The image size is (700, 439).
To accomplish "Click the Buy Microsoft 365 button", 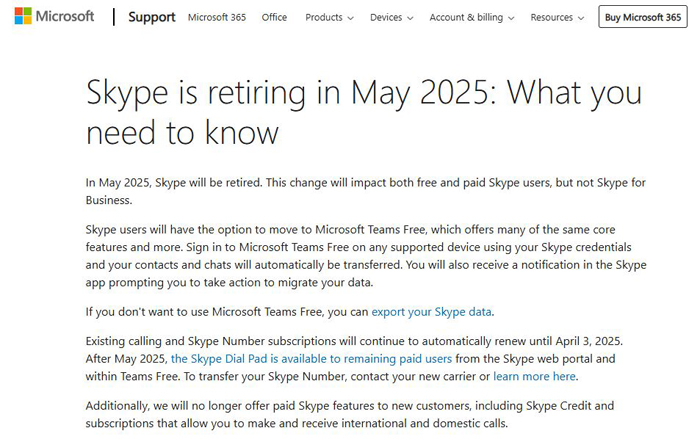I will pos(643,17).
